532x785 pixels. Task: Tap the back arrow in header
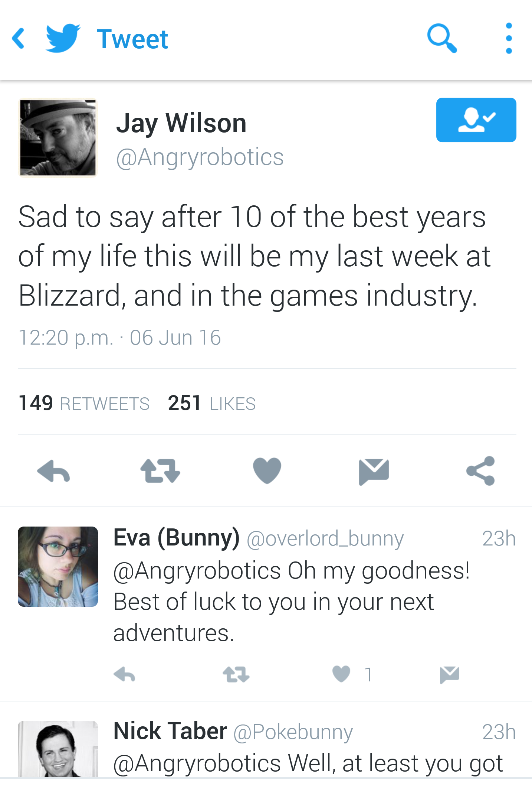18,39
